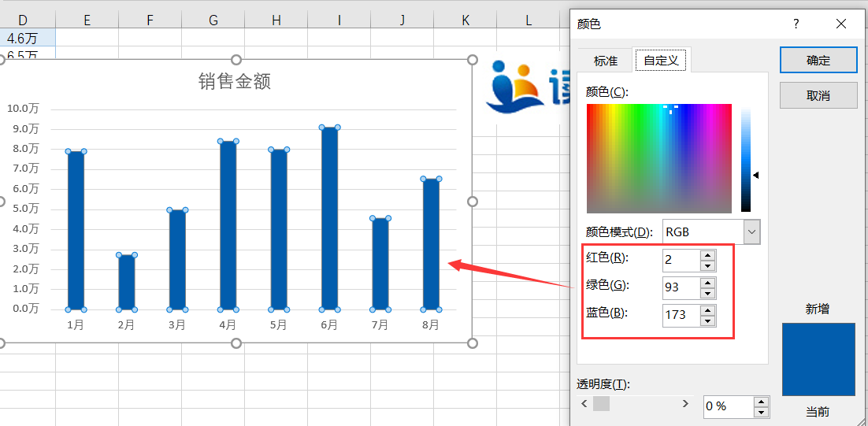Viewport: 868px width, 426px height.
Task: Click the 取消 button in color dialog
Action: (818, 95)
